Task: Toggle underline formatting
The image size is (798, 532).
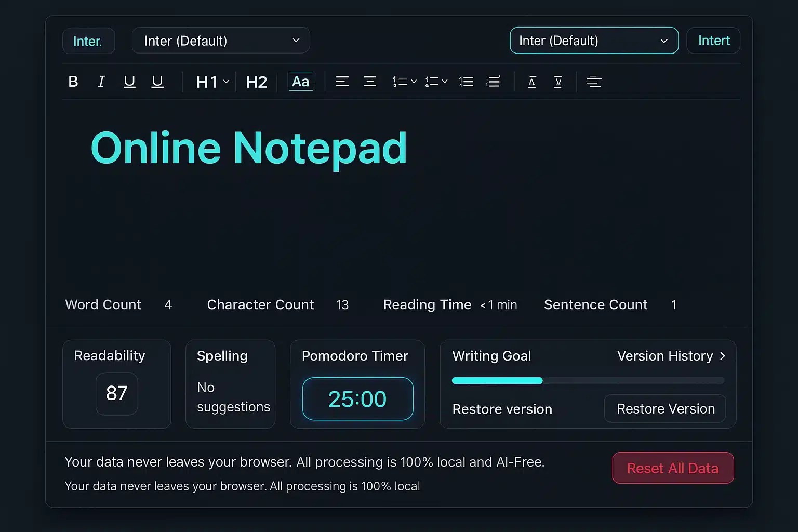Action: [129, 81]
